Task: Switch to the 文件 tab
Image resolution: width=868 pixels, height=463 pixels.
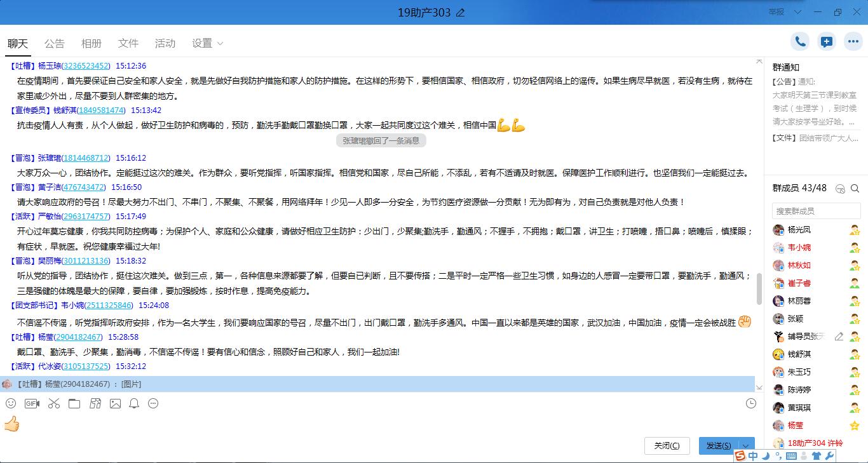Action: (x=128, y=43)
